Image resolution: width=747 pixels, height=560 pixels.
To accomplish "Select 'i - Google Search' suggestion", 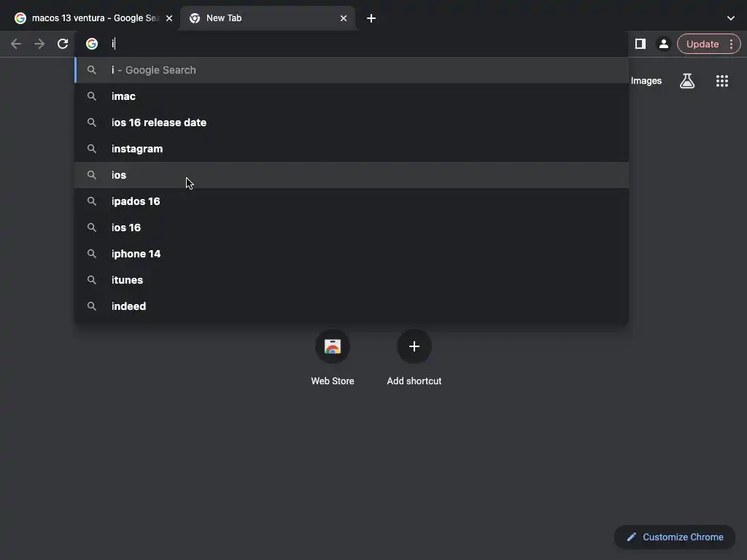I will point(352,70).
